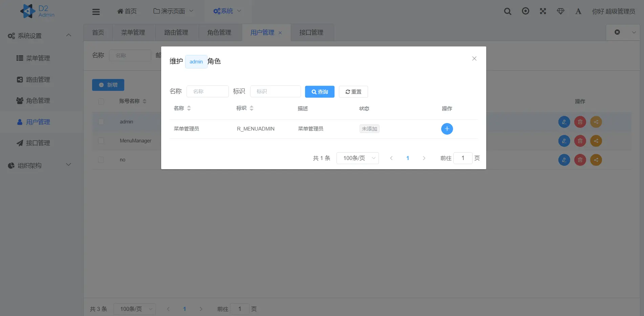Click the delete icon for admin row

click(580, 122)
